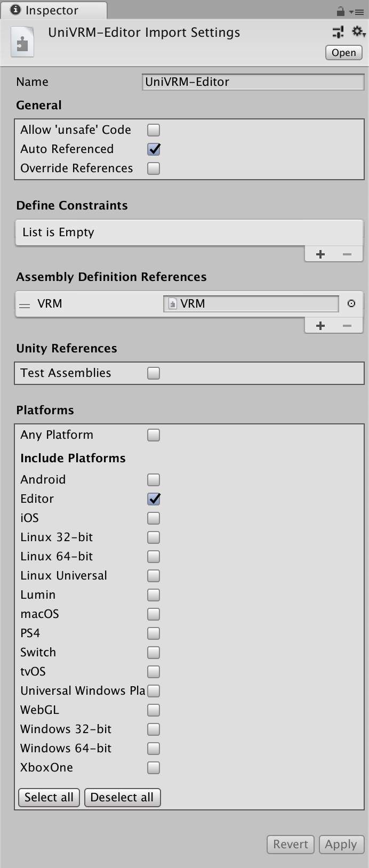Screen dimensions: 369x868
Task: Enable Allow 'unsafe' Code
Action: click(154, 130)
